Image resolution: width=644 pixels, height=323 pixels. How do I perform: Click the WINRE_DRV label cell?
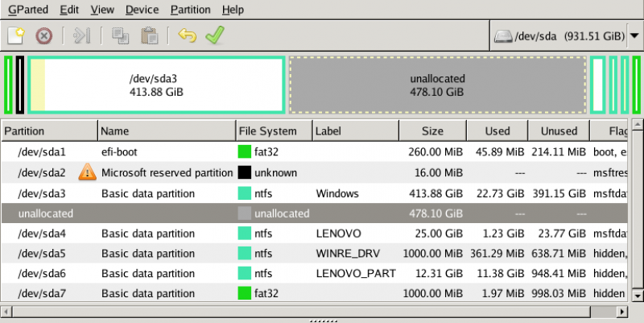[348, 254]
